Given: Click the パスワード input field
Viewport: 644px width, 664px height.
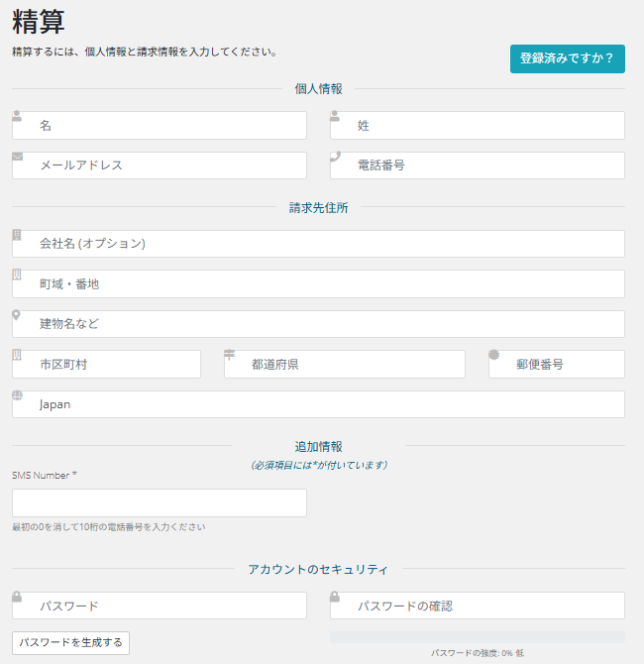Looking at the screenshot, I should (x=160, y=606).
